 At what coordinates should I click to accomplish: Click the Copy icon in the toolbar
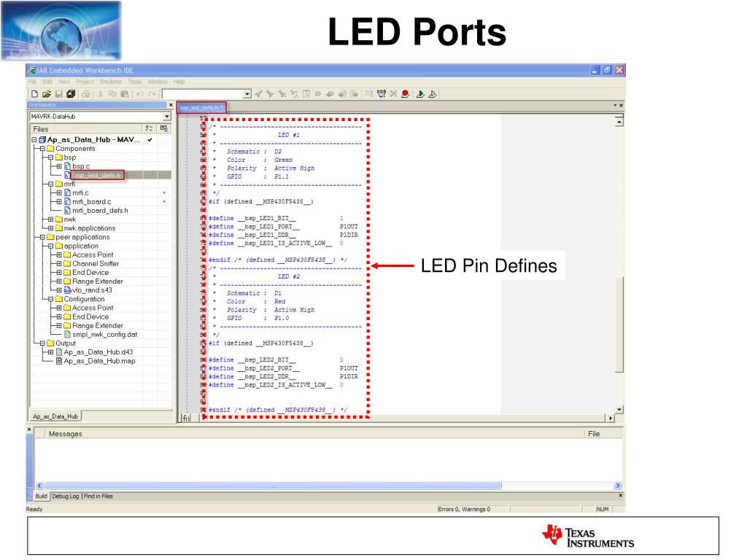[112, 94]
